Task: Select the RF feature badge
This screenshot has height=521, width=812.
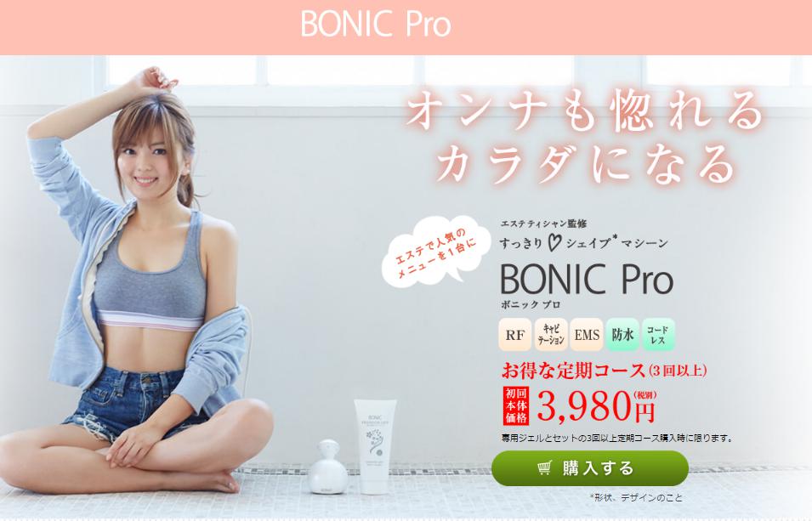Action: (514, 335)
